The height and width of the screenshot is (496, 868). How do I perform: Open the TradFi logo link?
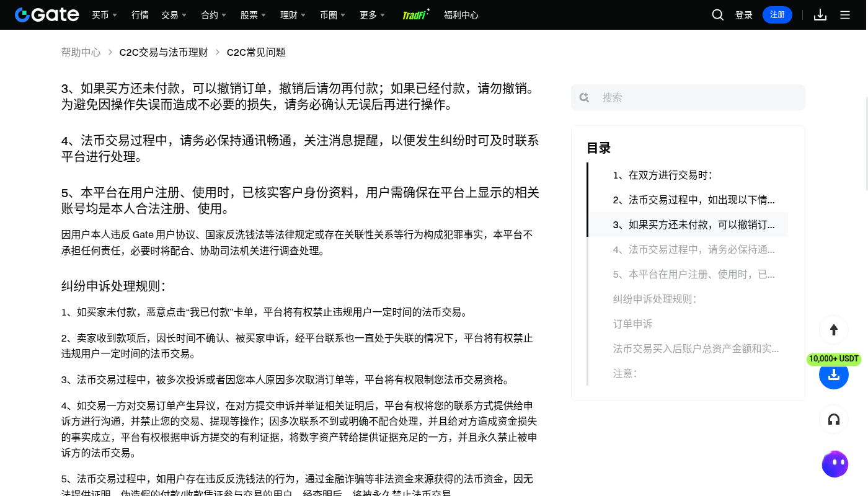tap(415, 15)
